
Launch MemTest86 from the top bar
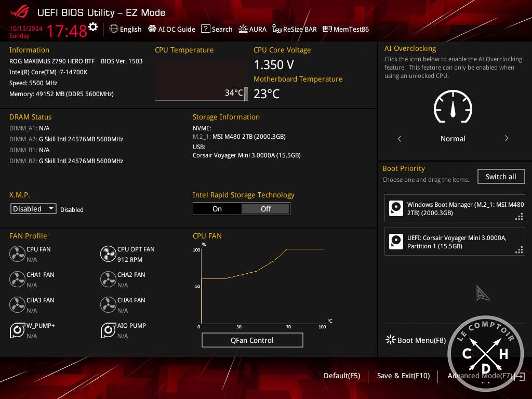point(345,30)
